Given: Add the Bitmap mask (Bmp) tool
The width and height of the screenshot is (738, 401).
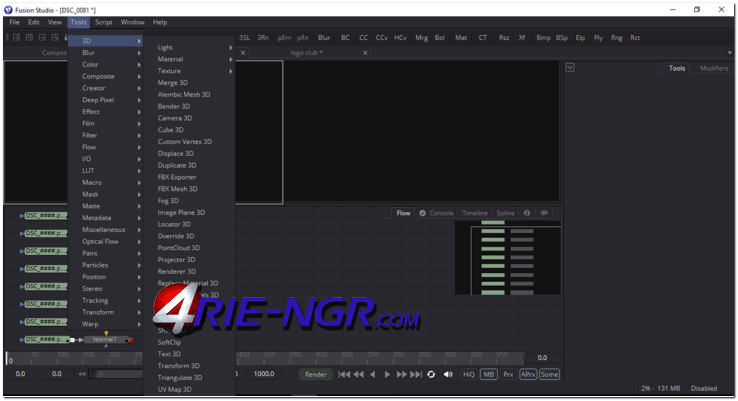Looking at the screenshot, I should click(543, 38).
